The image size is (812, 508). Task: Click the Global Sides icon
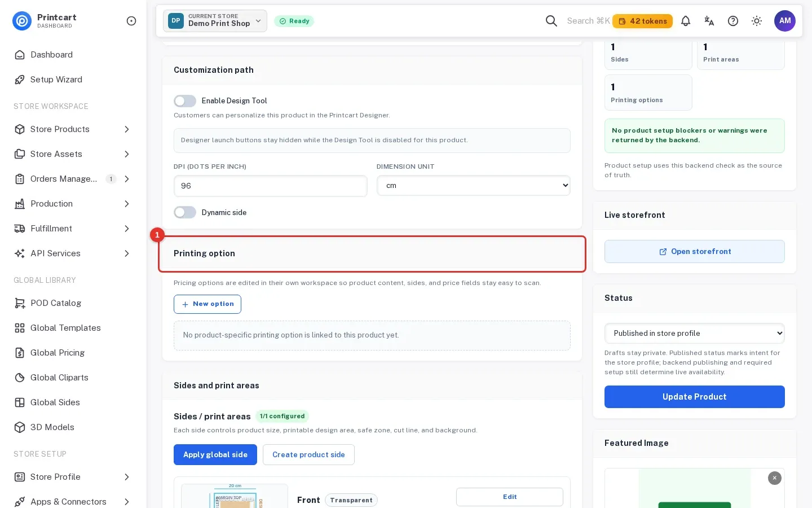coord(20,402)
